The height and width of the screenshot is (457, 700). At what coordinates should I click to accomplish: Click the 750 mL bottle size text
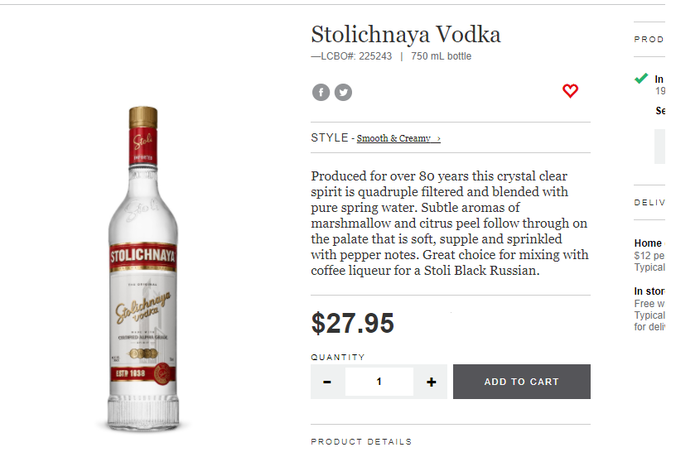(x=441, y=56)
